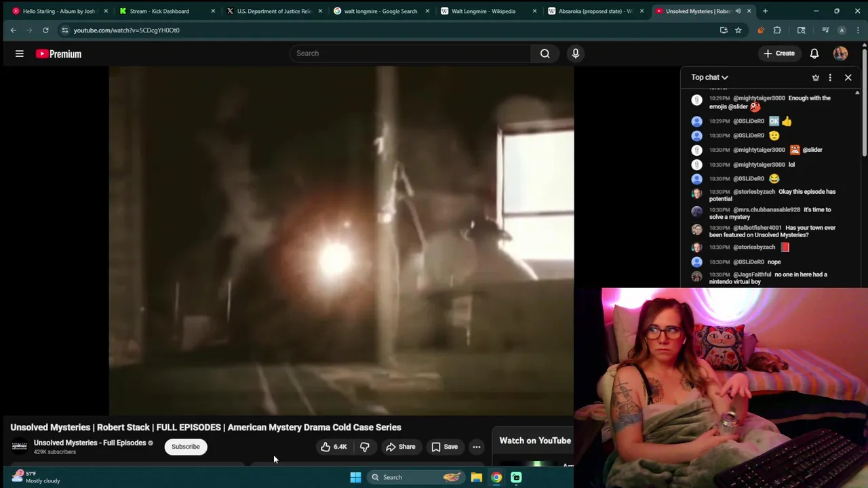Click @talbotfisher4001 chat message

coord(770,231)
